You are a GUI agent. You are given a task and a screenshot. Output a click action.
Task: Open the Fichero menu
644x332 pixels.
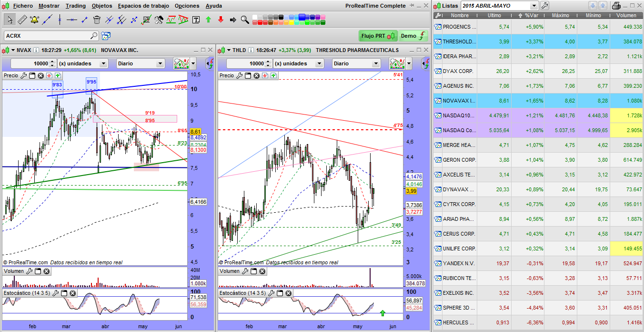(23, 6)
